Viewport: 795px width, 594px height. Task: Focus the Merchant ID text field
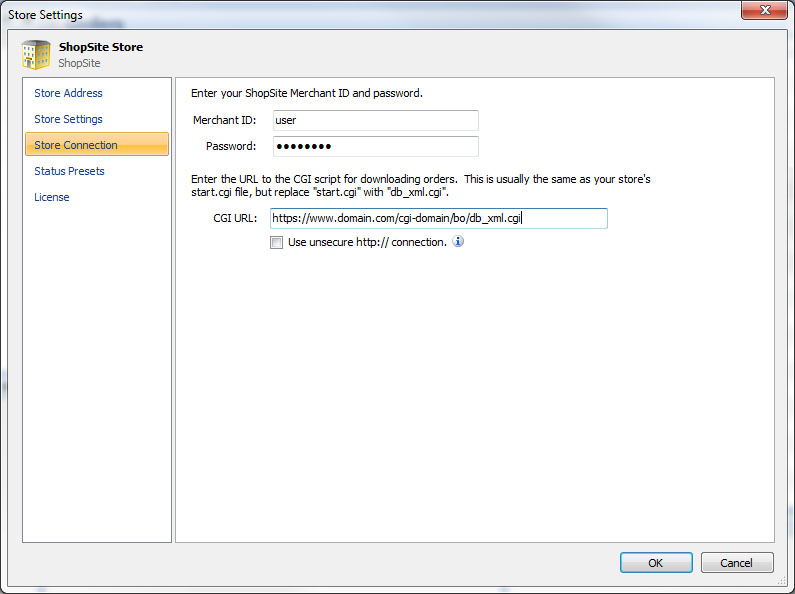point(376,120)
